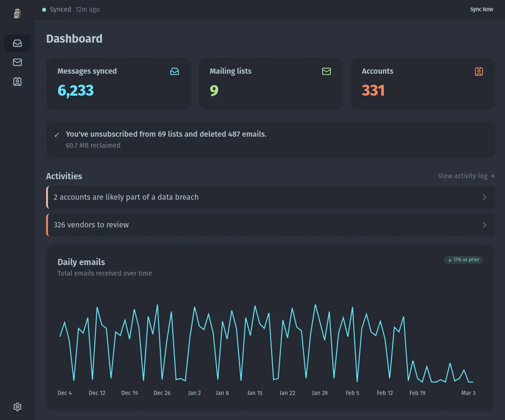Image resolution: width=505 pixels, height=420 pixels.
Task: Click the Activities section heading
Action: [64, 176]
